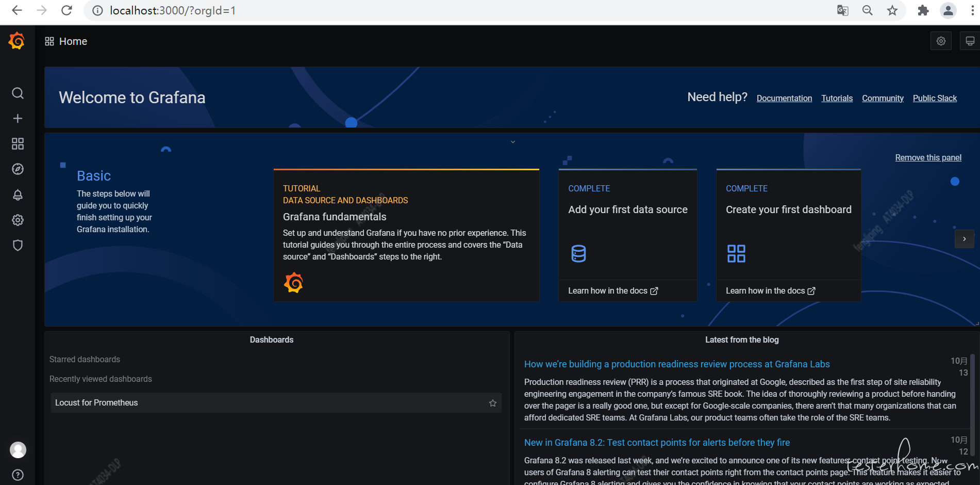Open dashboard settings gear at top right

tap(941, 41)
